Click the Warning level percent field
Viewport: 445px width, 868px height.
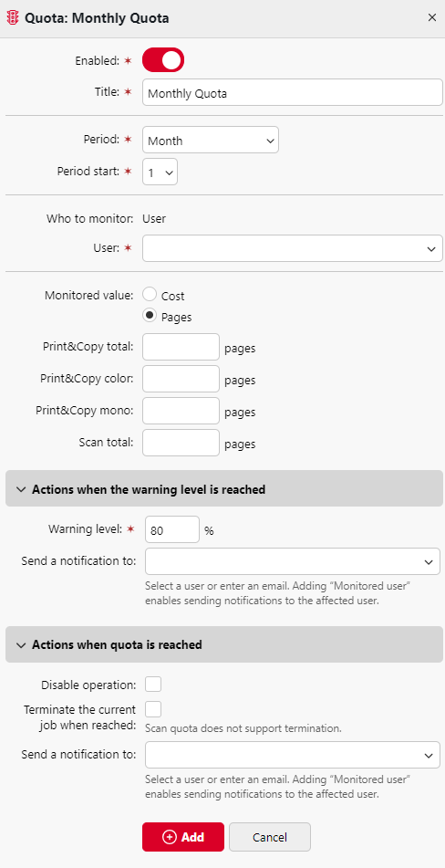(x=172, y=529)
